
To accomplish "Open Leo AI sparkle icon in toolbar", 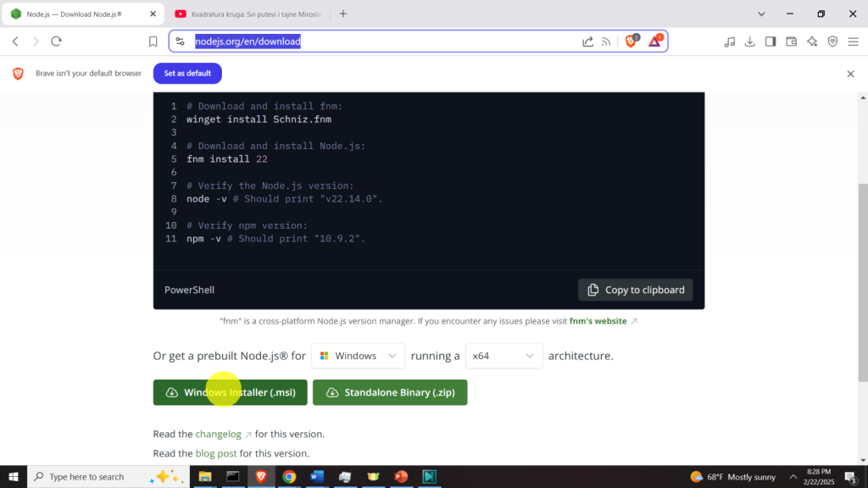I will tap(812, 42).
